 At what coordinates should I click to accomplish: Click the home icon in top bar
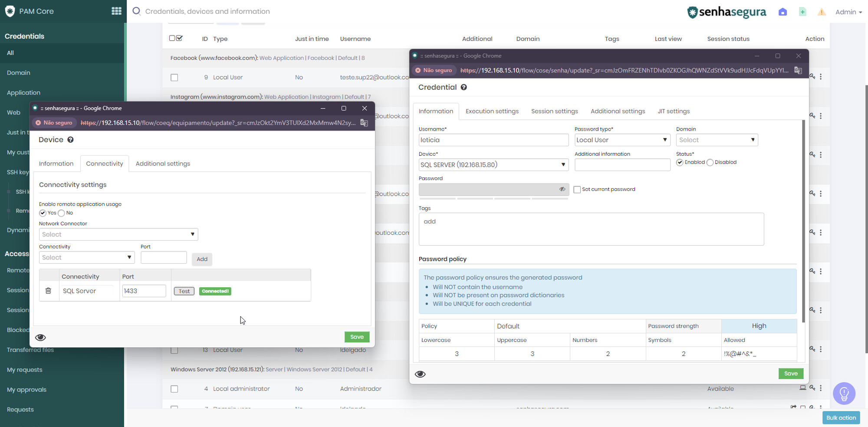783,12
